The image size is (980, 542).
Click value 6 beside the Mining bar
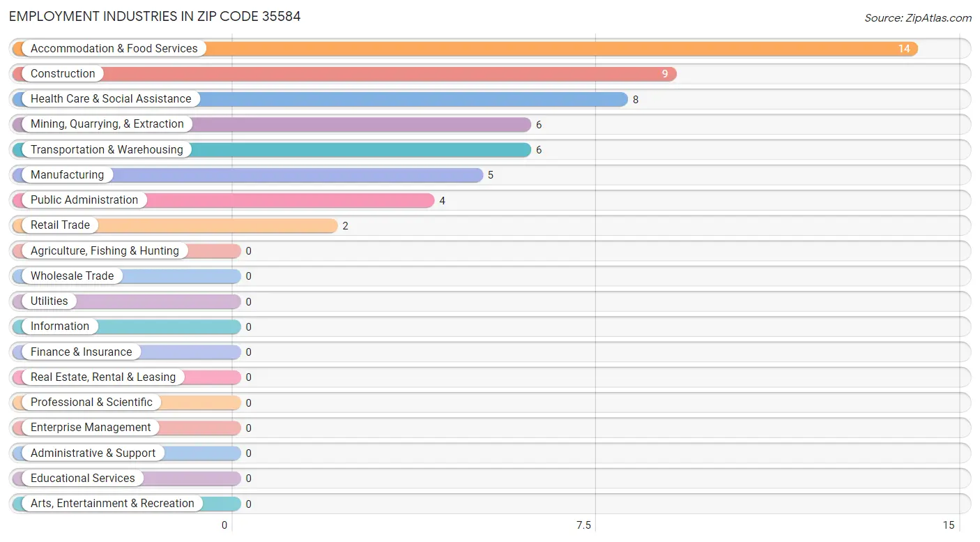(539, 125)
